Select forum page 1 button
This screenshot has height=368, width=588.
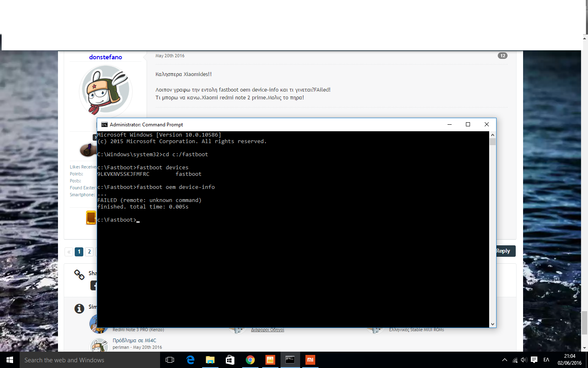pos(79,251)
